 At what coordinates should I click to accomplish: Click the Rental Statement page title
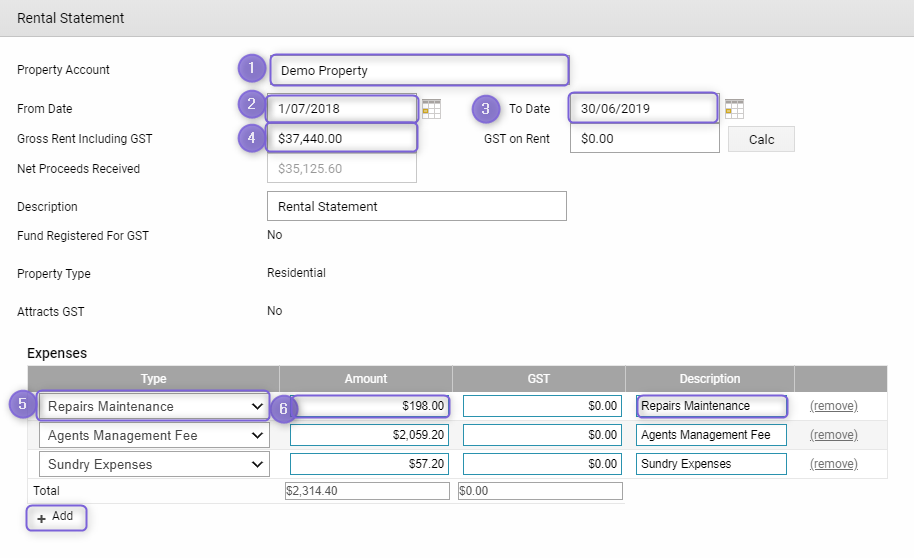click(x=71, y=18)
